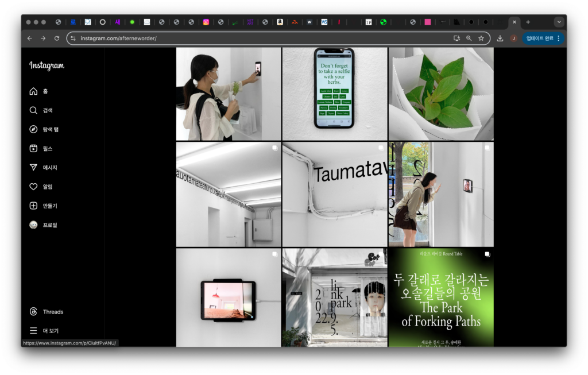Open Reels (릴스) from the sidebar
This screenshot has height=375, width=588.
pos(33,148)
